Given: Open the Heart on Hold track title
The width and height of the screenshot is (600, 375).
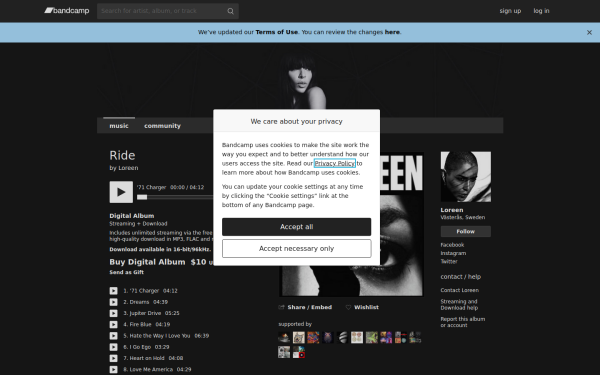Looking at the screenshot, I should coord(147,359).
